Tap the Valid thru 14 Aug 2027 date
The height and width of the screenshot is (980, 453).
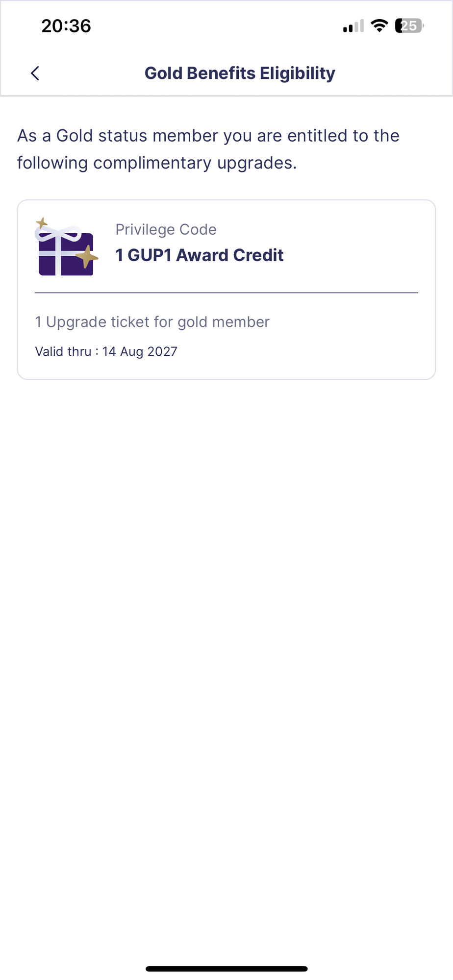pos(106,351)
